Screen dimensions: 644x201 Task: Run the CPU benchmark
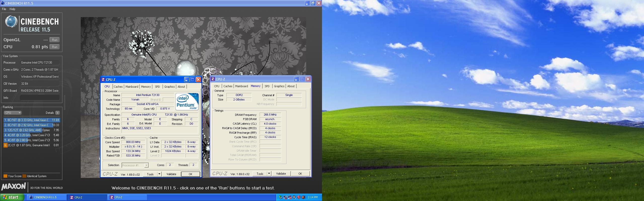55,47
